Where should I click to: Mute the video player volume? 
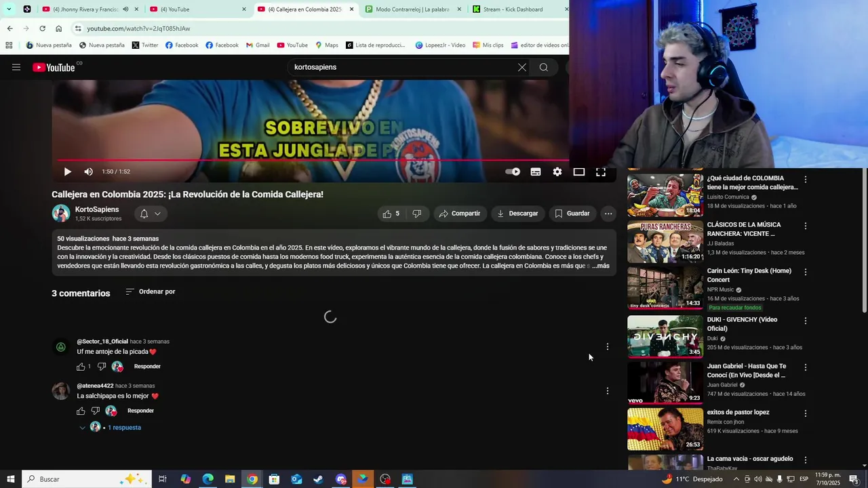88,171
